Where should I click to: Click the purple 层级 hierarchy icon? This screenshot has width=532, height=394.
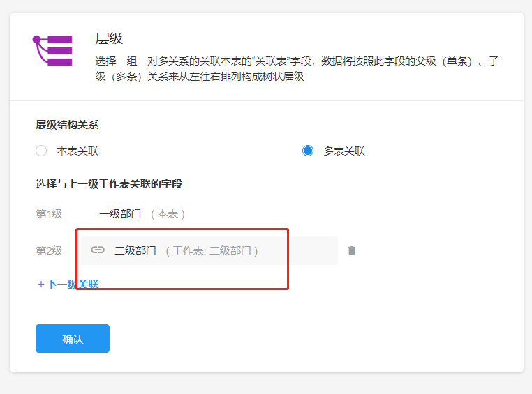[52, 50]
